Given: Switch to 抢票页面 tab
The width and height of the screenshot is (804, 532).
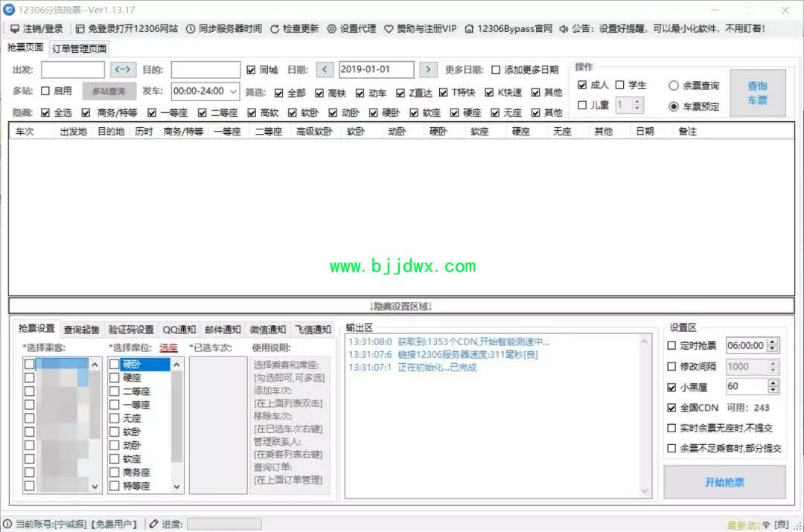Looking at the screenshot, I should [x=25, y=47].
